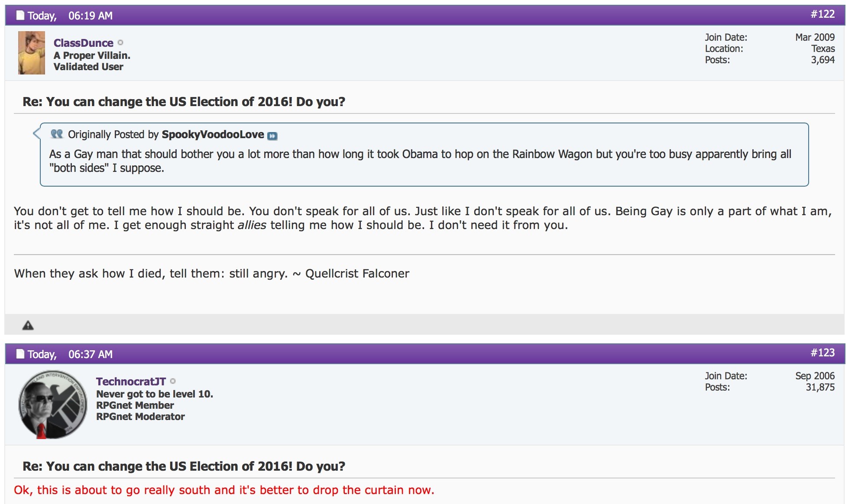Open post permalink #122
This screenshot has height=504, width=855.
pos(823,14)
